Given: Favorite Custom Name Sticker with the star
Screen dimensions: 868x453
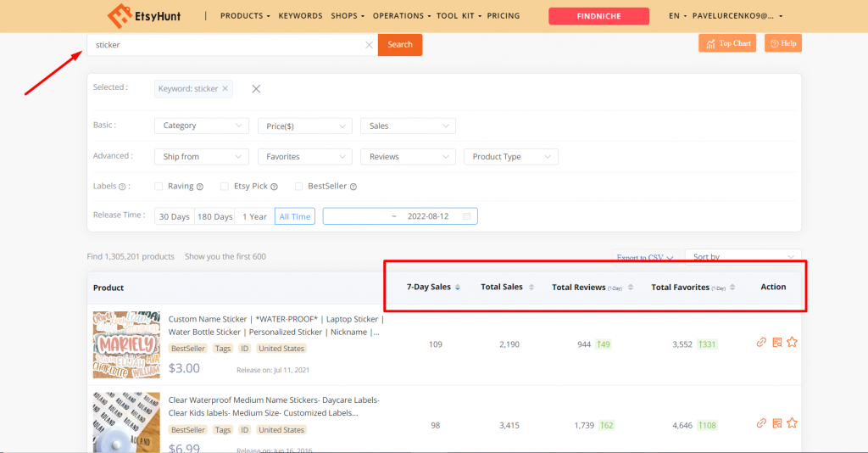Looking at the screenshot, I should [792, 342].
